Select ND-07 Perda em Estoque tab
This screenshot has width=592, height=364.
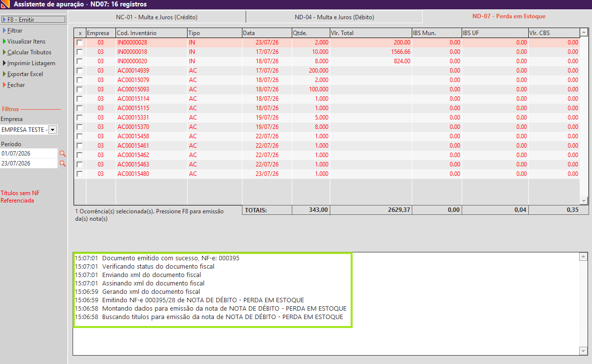tap(509, 16)
